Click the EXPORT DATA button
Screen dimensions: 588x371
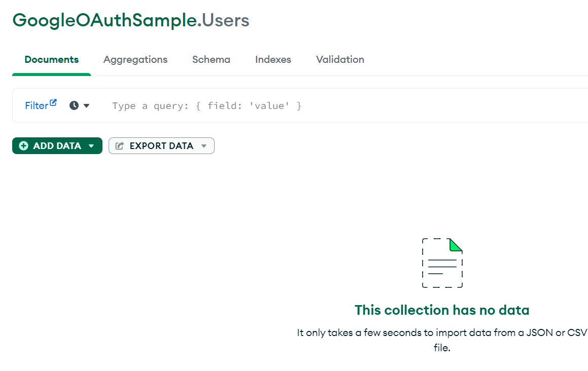(x=161, y=146)
